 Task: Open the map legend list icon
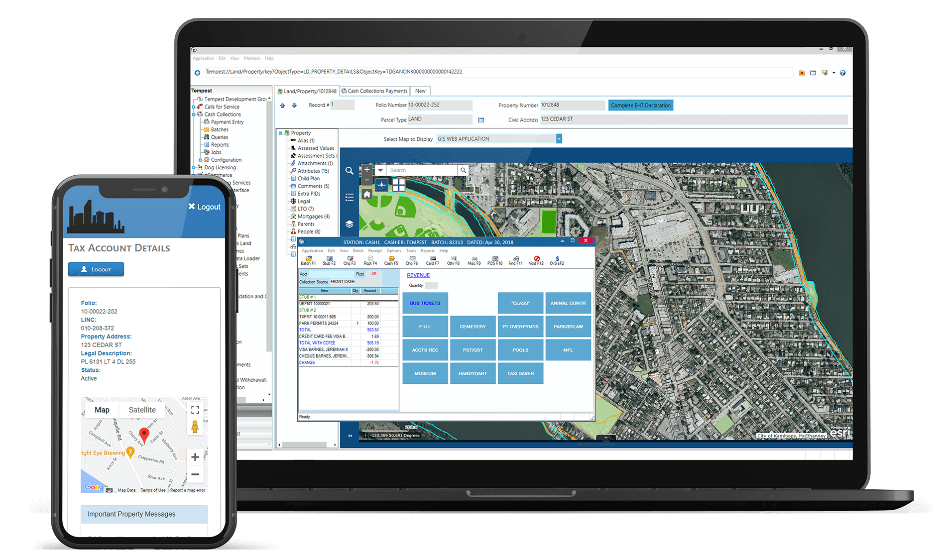point(350,198)
